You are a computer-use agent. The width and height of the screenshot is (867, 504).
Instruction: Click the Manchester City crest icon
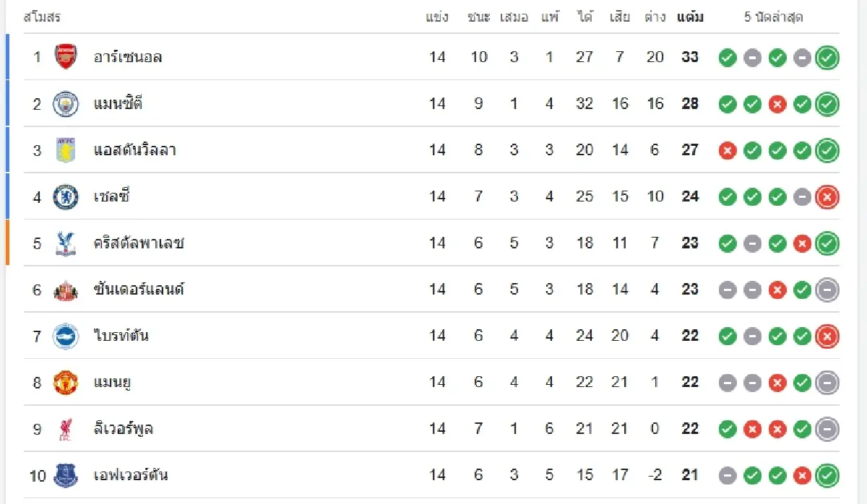click(66, 104)
